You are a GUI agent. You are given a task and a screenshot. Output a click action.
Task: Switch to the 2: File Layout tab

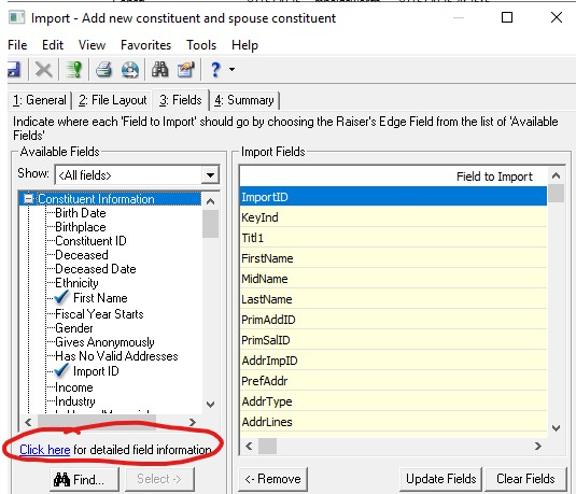pyautogui.click(x=112, y=100)
